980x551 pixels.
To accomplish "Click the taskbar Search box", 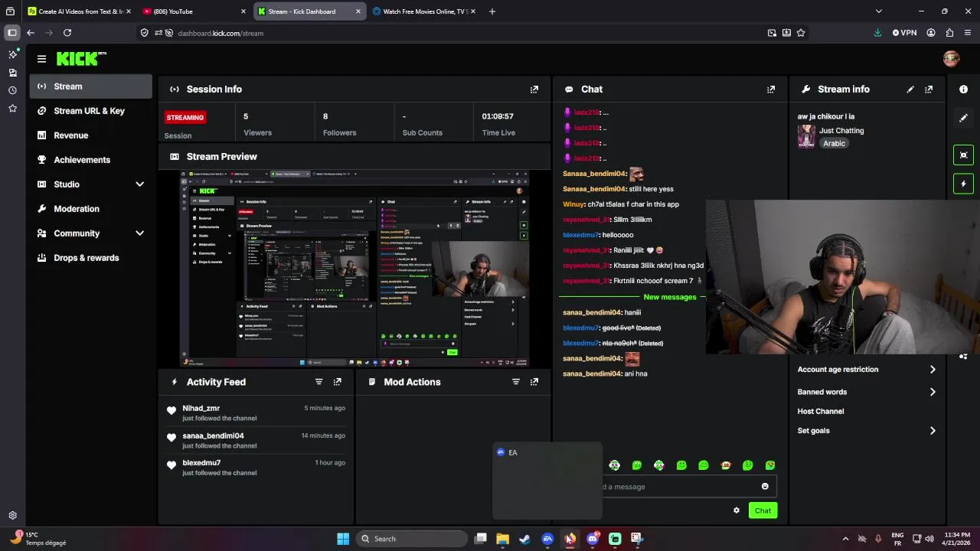I will [412, 539].
